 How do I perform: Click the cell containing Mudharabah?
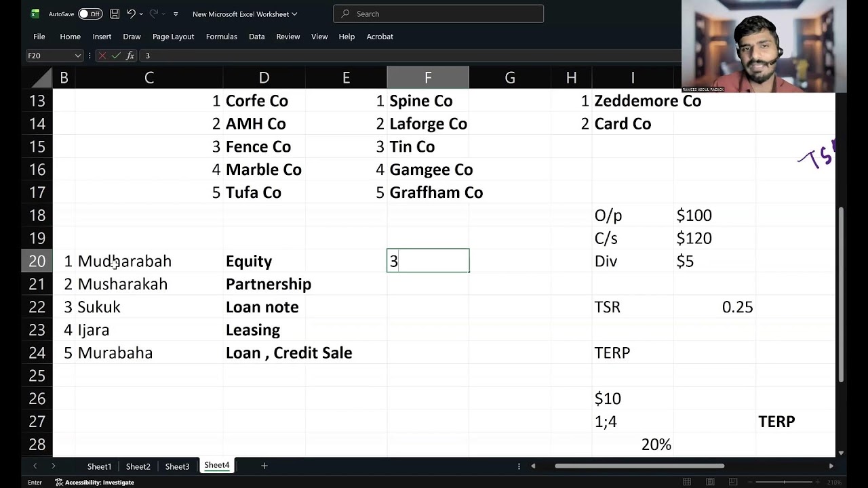click(149, 261)
